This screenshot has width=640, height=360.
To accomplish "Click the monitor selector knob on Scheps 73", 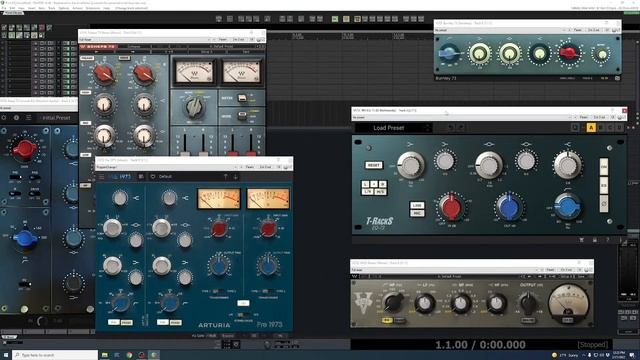I will 194,107.
